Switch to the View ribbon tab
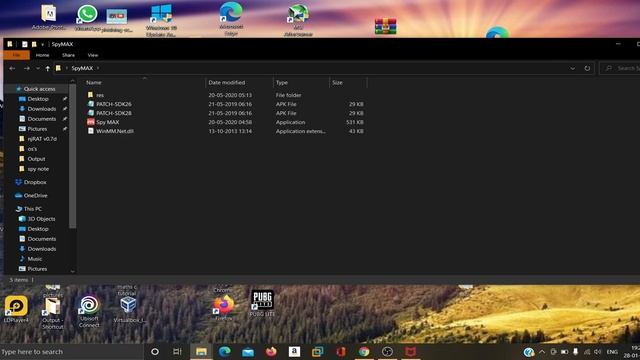Screen dimensions: 640x360 pos(93,55)
